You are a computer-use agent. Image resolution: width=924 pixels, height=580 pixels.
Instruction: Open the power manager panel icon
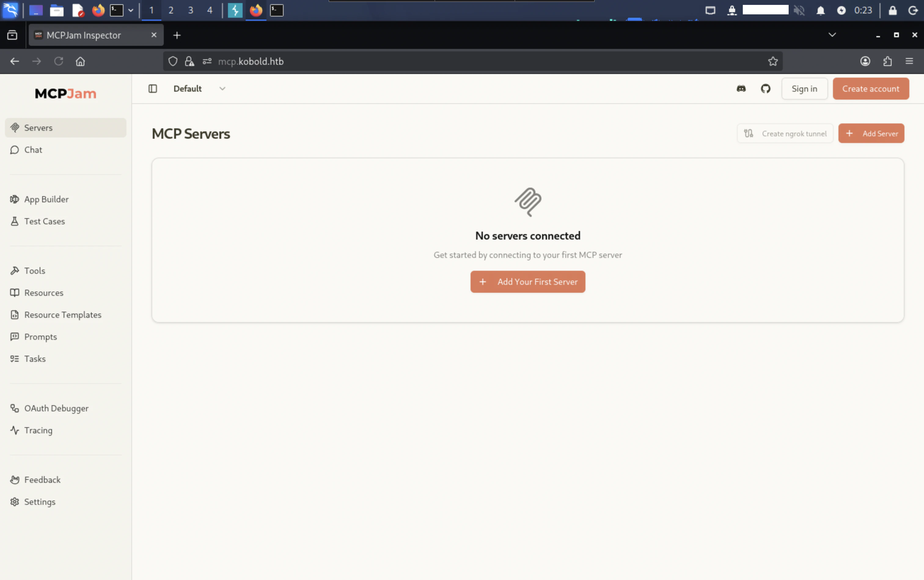(x=841, y=10)
